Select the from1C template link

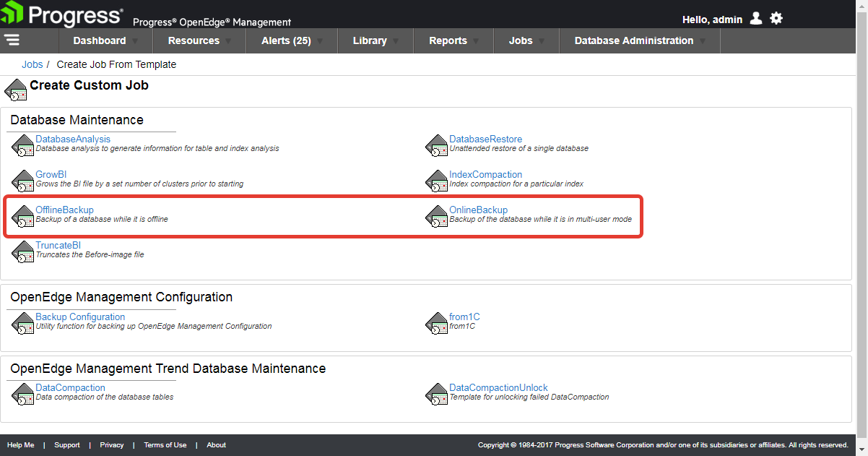(464, 317)
